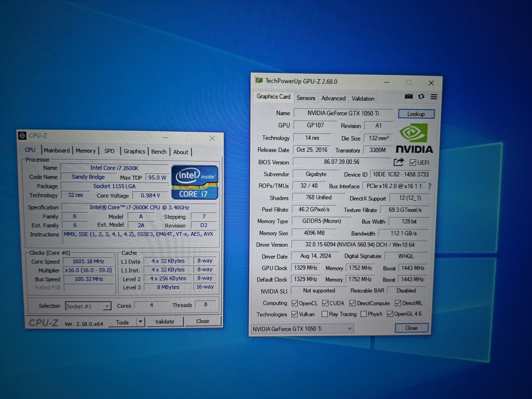This screenshot has width=532, height=399.
Task: Toggle the OpenCL checkbox
Action: pos(295,303)
